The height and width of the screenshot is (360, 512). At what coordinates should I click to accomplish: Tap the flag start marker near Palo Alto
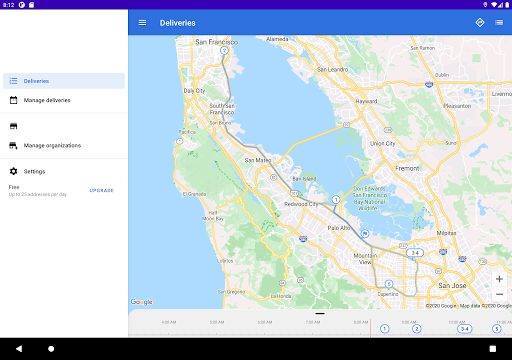(365, 233)
